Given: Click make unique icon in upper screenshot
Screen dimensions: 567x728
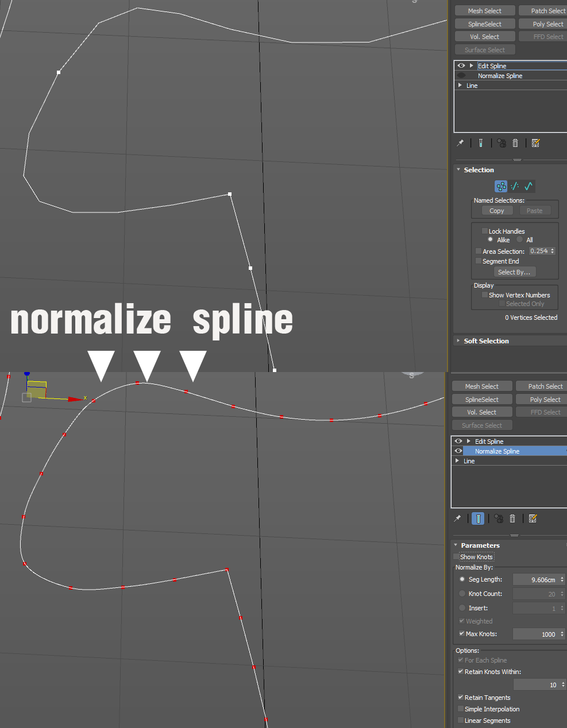Looking at the screenshot, I should [502, 143].
